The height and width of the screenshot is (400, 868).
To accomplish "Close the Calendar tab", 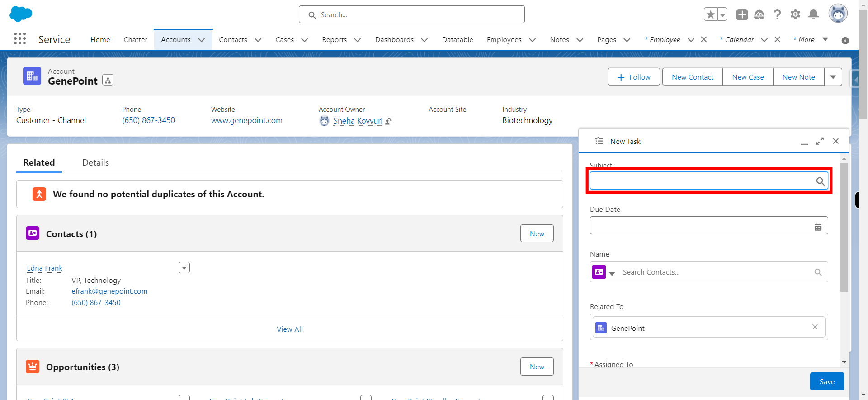I will tap(778, 39).
